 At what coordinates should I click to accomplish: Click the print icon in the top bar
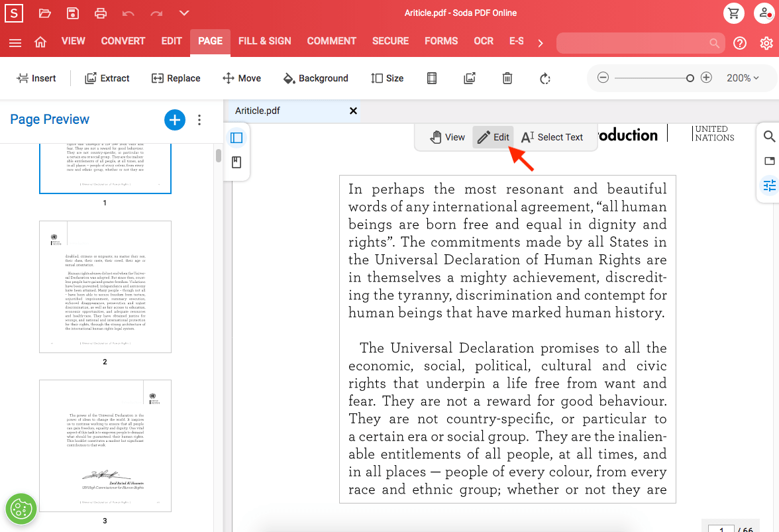[100, 13]
